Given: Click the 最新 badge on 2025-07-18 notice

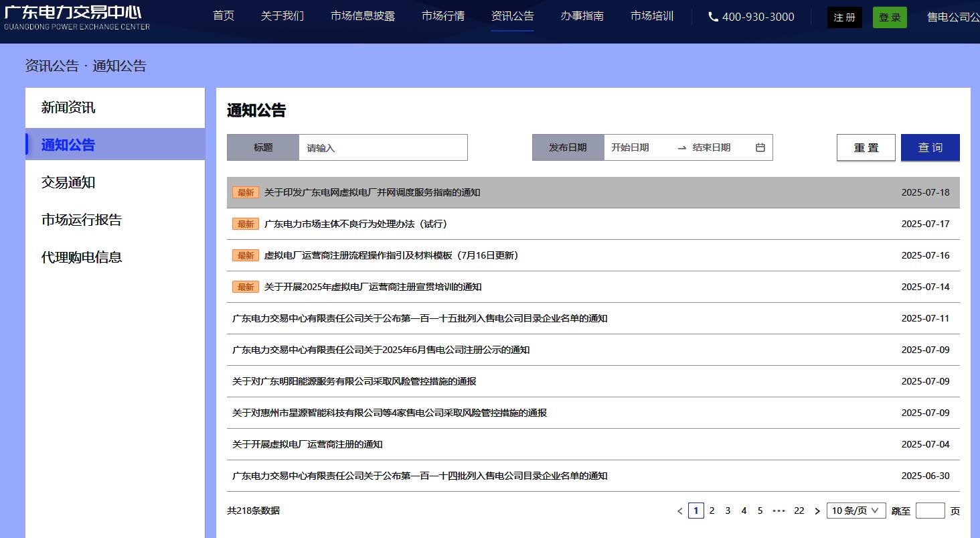Looking at the screenshot, I should click(x=246, y=192).
